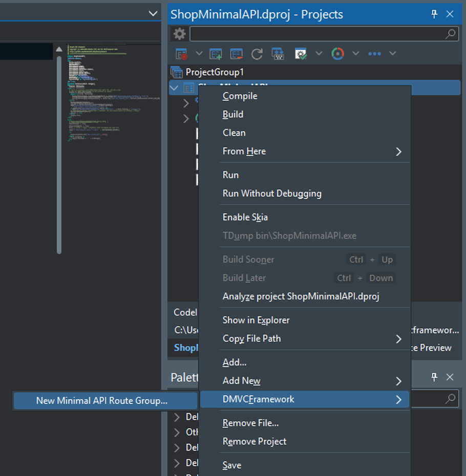This screenshot has width=466, height=476.
Task: Open dropdown beside build configuration icon
Action: [319, 53]
